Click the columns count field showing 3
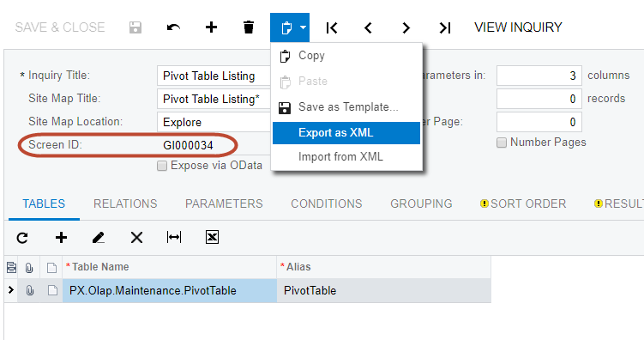 (x=539, y=76)
